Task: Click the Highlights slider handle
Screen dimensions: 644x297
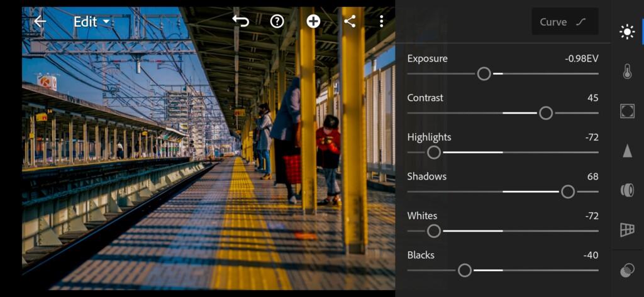Action: [434, 153]
